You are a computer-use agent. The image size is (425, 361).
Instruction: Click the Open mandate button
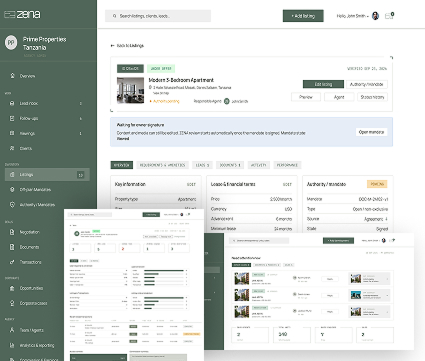371,132
